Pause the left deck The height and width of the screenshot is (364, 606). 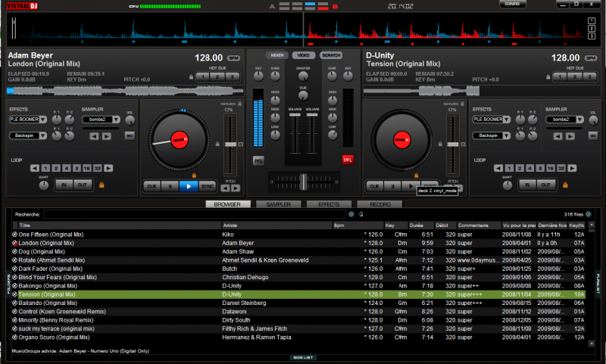(169, 185)
